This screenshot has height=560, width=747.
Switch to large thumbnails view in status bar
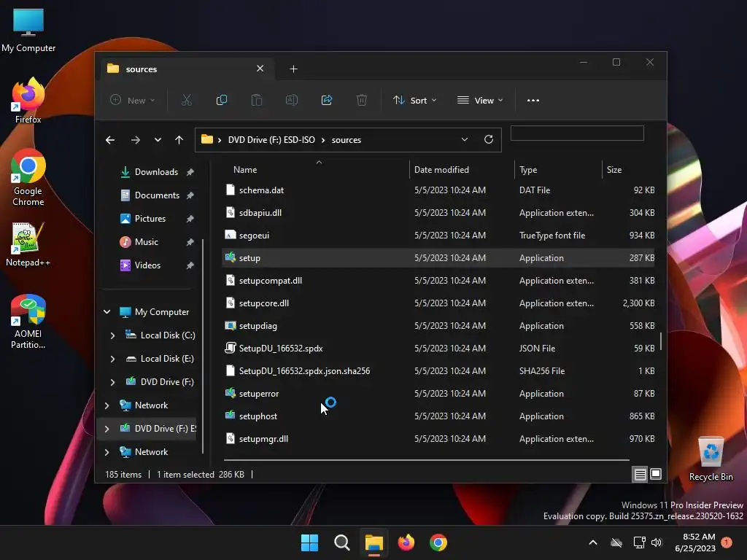(x=656, y=474)
